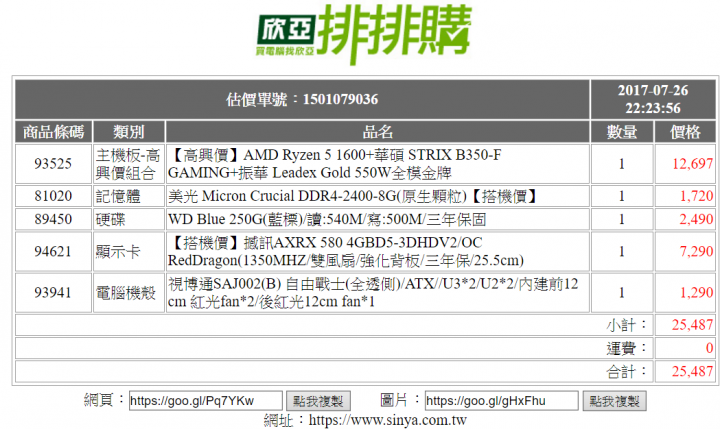Click the 網頁 URL input field
Screen dimensions: 720x429
(x=205, y=401)
